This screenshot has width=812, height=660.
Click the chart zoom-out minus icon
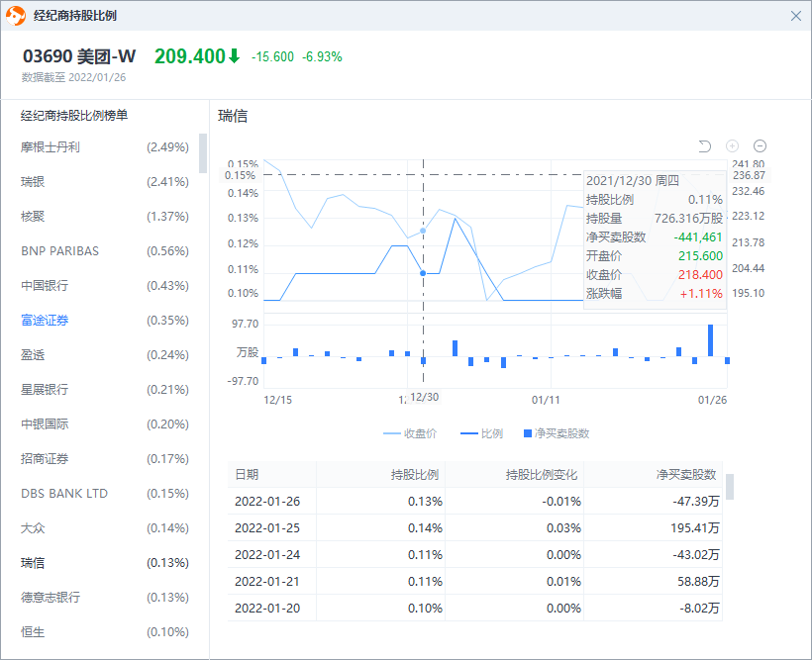tap(761, 146)
